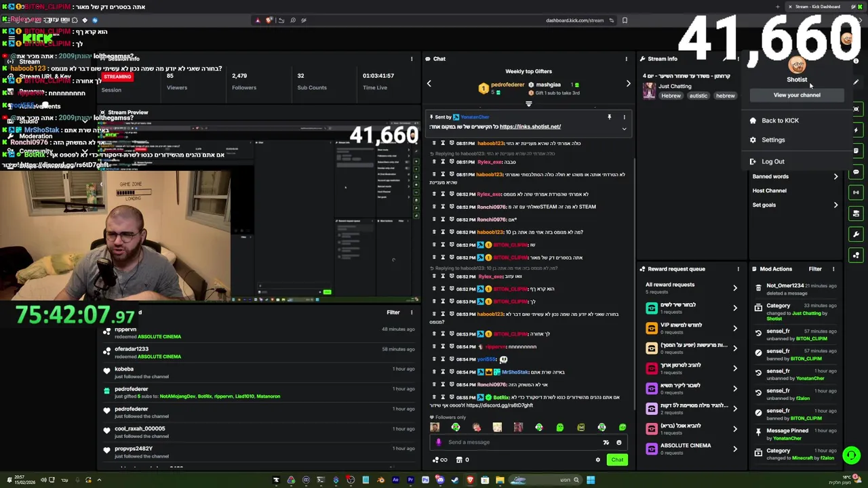Open Windows Start menu
The width and height of the screenshot is (868, 488).
[x=591, y=480]
